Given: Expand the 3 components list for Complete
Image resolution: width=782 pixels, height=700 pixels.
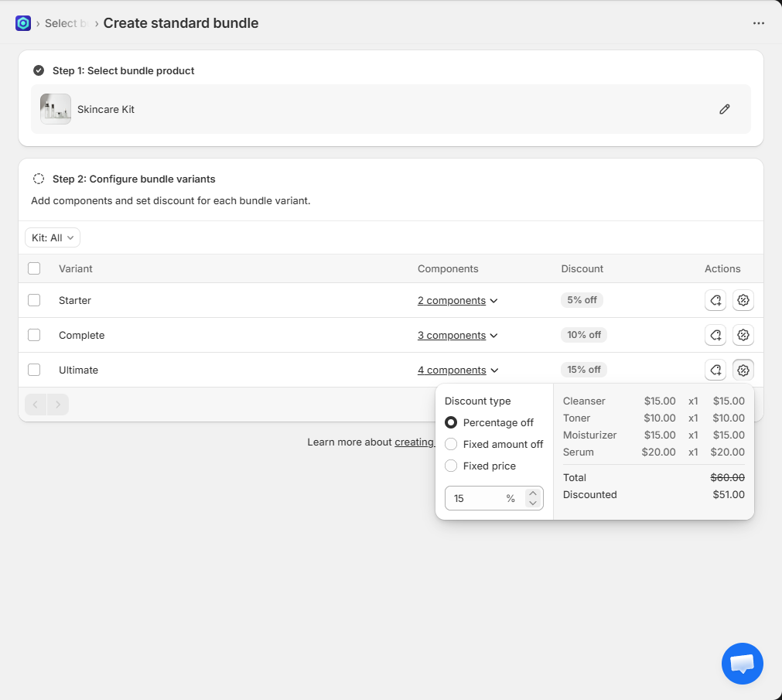Looking at the screenshot, I should pos(457,335).
